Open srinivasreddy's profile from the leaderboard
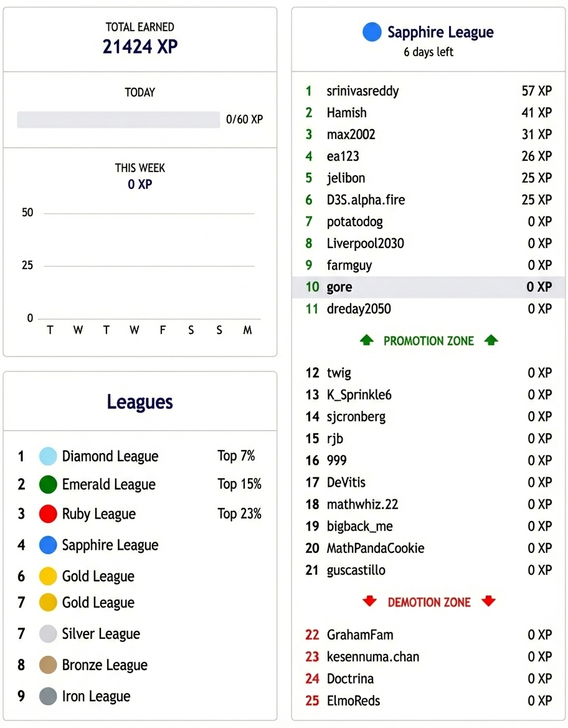Screen dimensions: 568x728 362,91
